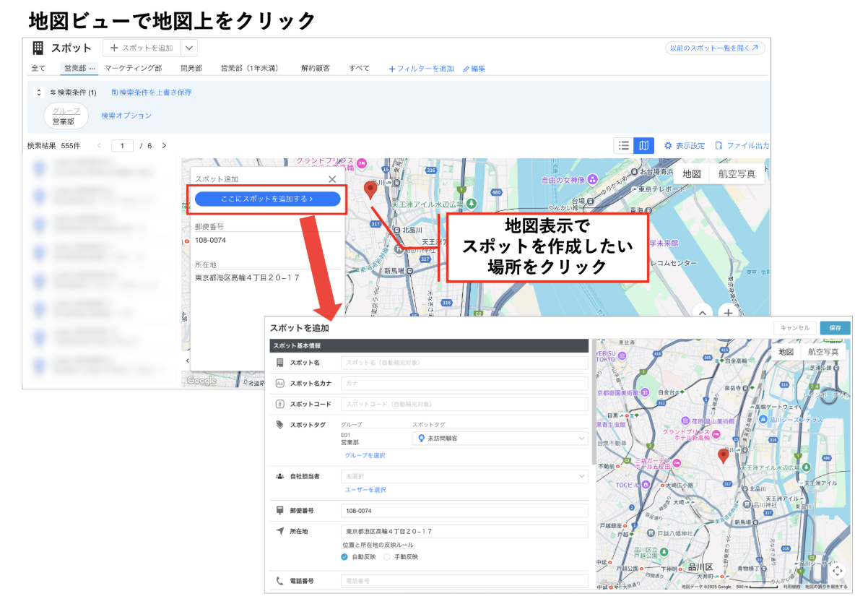The width and height of the screenshot is (868, 604).
Task: Switch form map to 航空写真
Action: [823, 352]
